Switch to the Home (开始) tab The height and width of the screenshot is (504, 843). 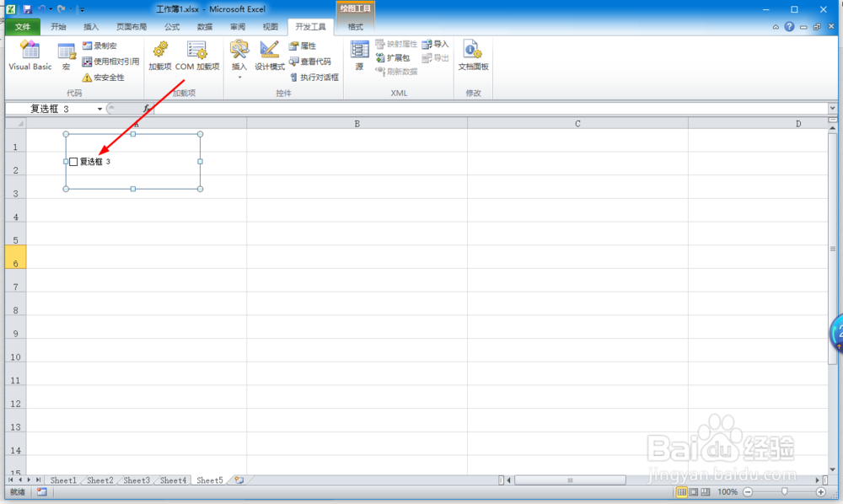pyautogui.click(x=58, y=27)
